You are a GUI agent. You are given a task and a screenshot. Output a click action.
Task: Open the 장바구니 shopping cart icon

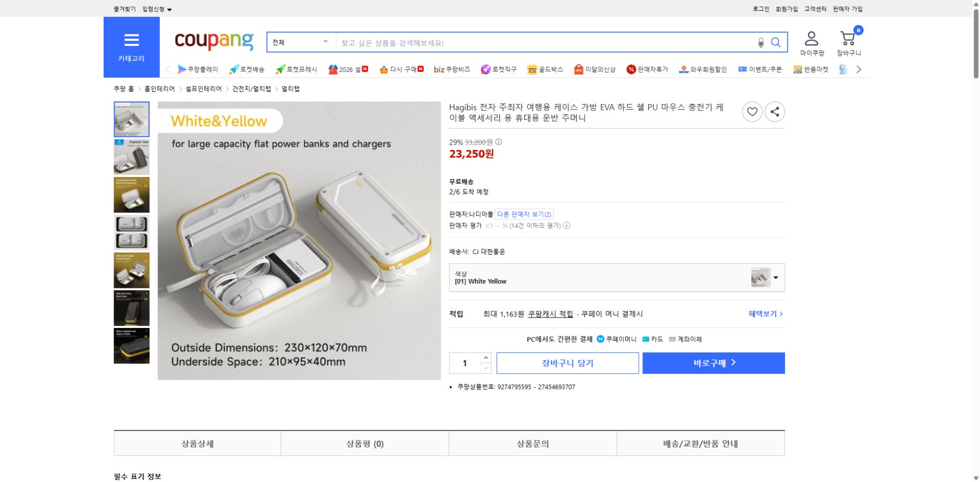coord(847,38)
